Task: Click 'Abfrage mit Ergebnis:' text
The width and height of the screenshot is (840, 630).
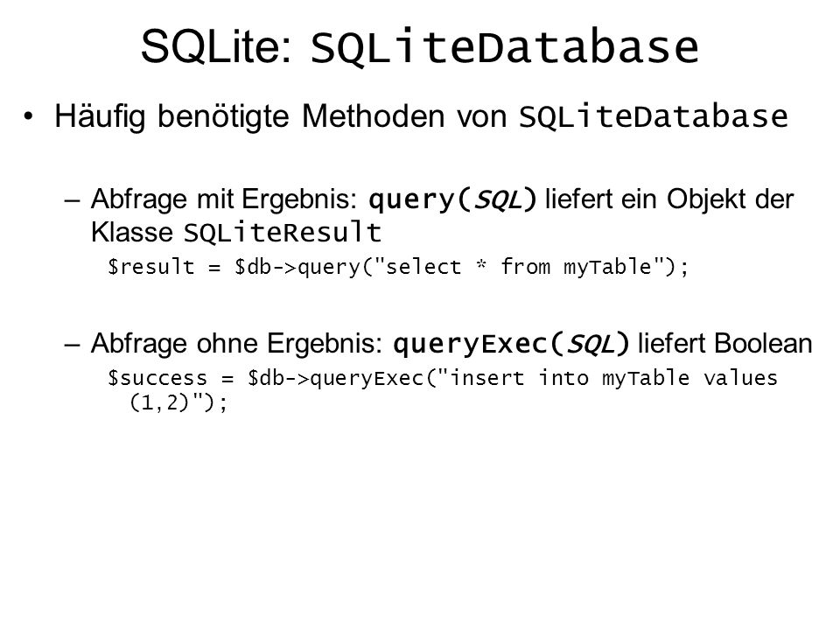Action: tap(224, 199)
